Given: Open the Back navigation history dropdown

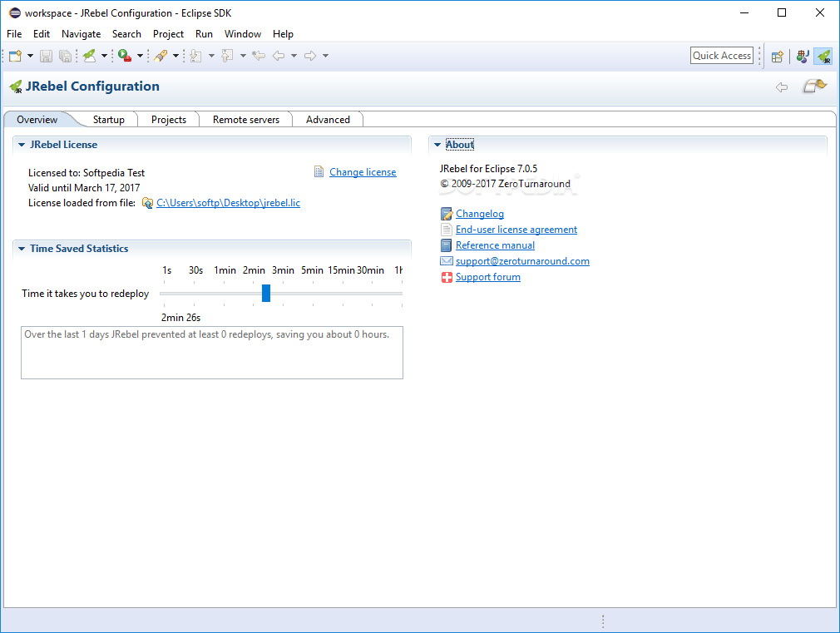Looking at the screenshot, I should click(294, 56).
